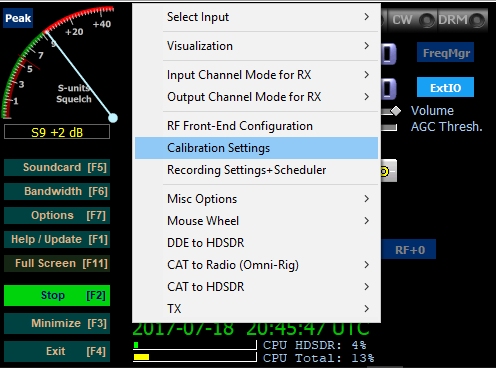Viewport: 496px width, 368px height.
Task: Click the Options [F7] button
Action: click(57, 215)
